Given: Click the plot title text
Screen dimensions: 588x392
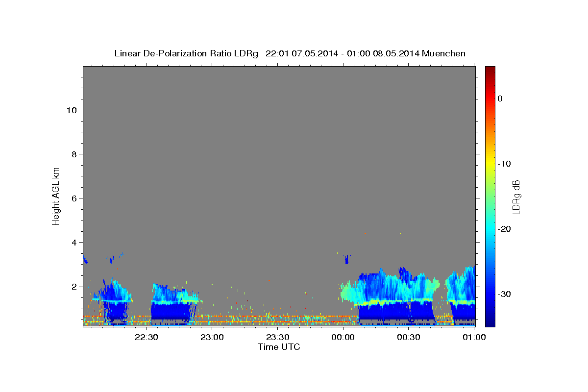Looking at the screenshot, I should pyautogui.click(x=290, y=53).
